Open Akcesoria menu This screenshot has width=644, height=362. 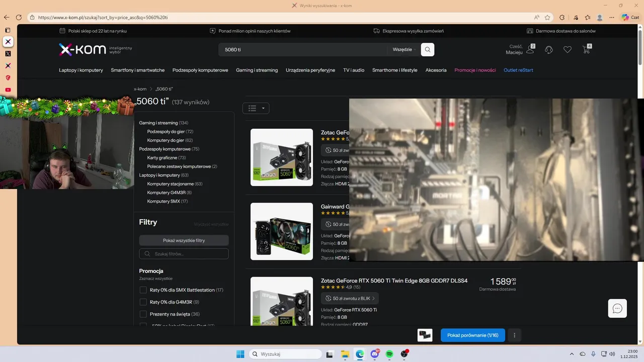436,70
